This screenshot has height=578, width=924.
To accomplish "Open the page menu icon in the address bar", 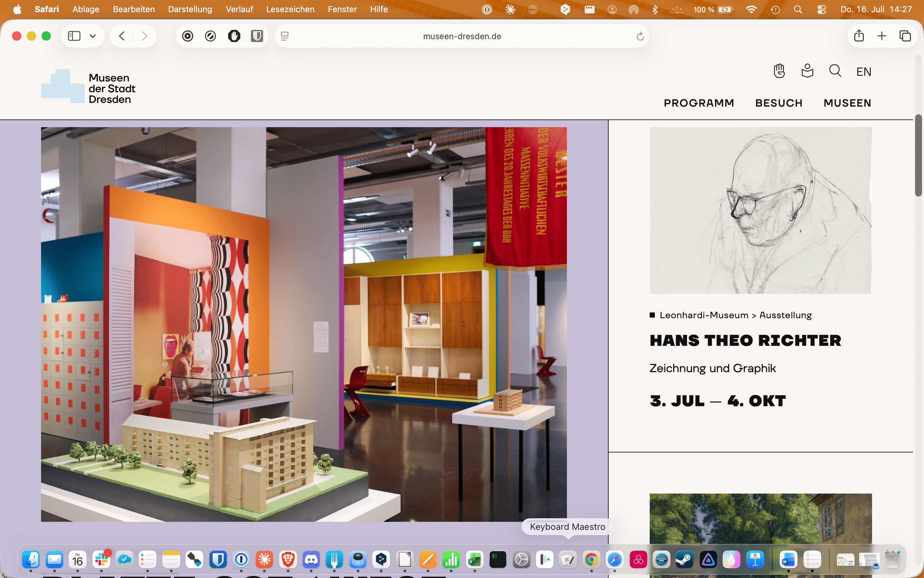I will point(285,36).
